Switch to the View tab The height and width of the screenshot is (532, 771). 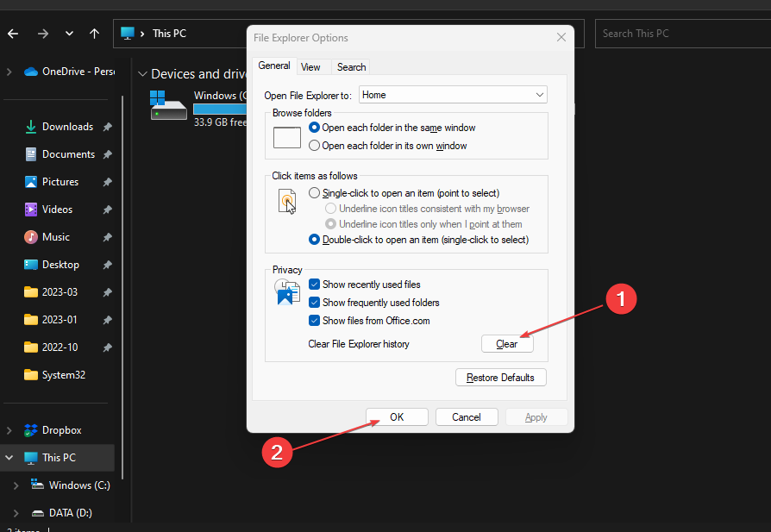click(x=310, y=67)
